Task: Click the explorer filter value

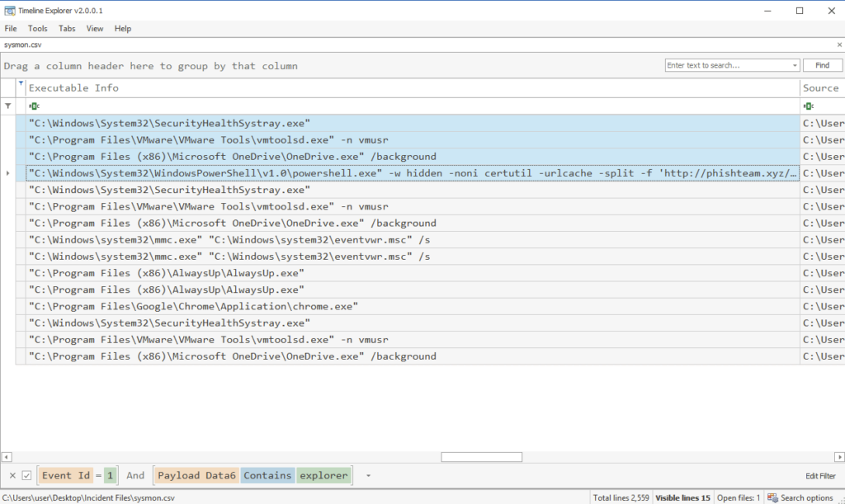Action: click(323, 475)
